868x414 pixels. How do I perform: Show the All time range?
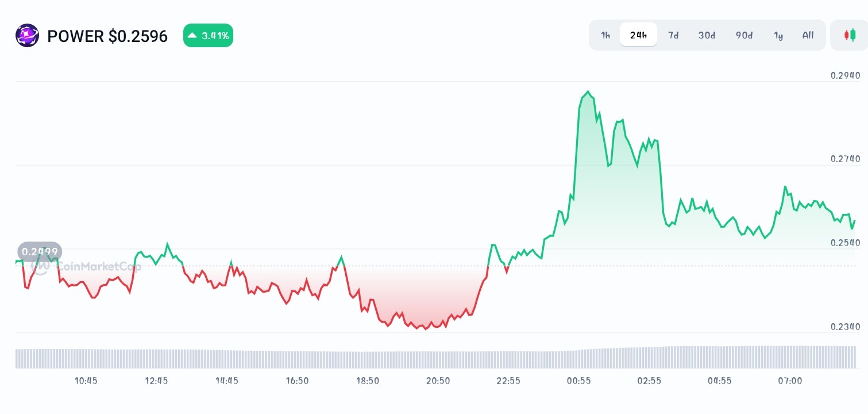[808, 35]
